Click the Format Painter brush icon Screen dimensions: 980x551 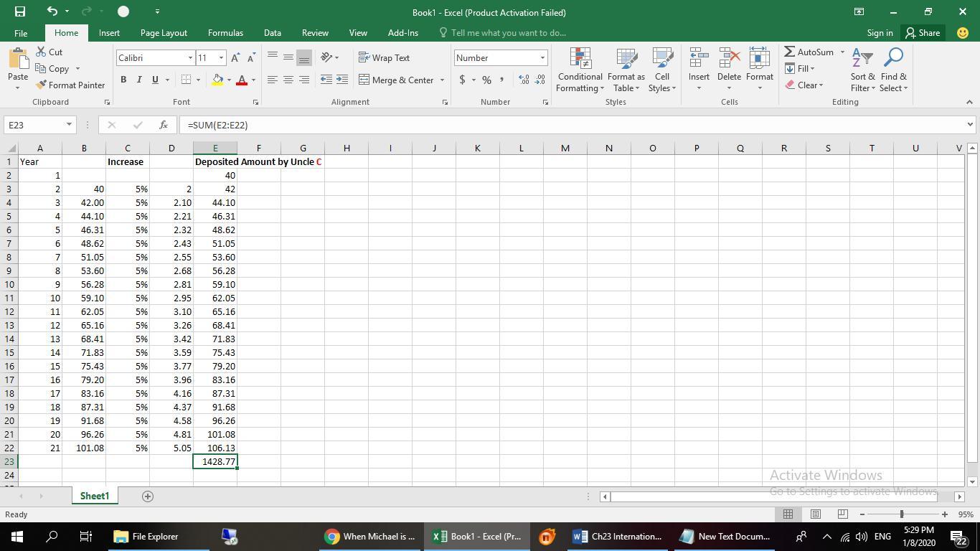pyautogui.click(x=42, y=85)
